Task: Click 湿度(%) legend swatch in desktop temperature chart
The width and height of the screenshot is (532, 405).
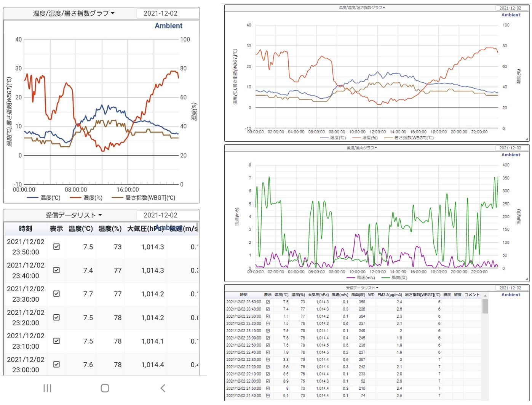Action: coord(356,138)
